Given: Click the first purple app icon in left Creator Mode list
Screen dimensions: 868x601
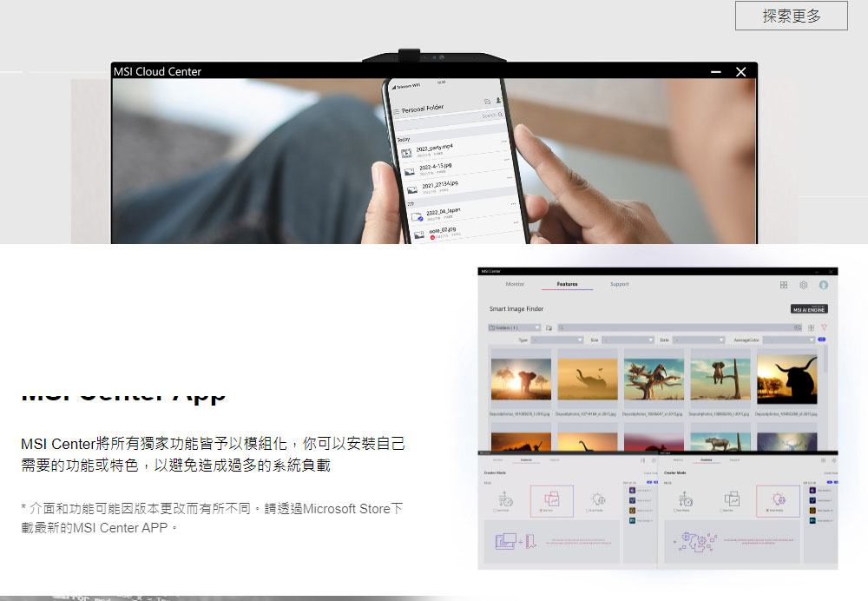Looking at the screenshot, I should click(632, 490).
